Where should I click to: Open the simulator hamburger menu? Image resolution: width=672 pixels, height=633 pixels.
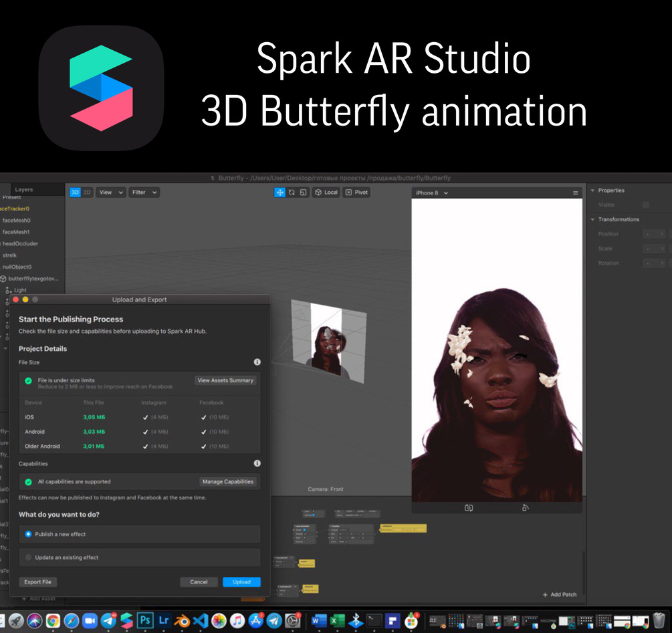coord(576,193)
